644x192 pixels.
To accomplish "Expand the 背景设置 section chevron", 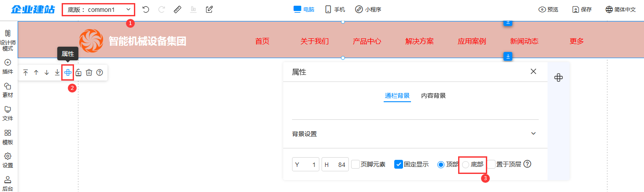I will [533, 133].
